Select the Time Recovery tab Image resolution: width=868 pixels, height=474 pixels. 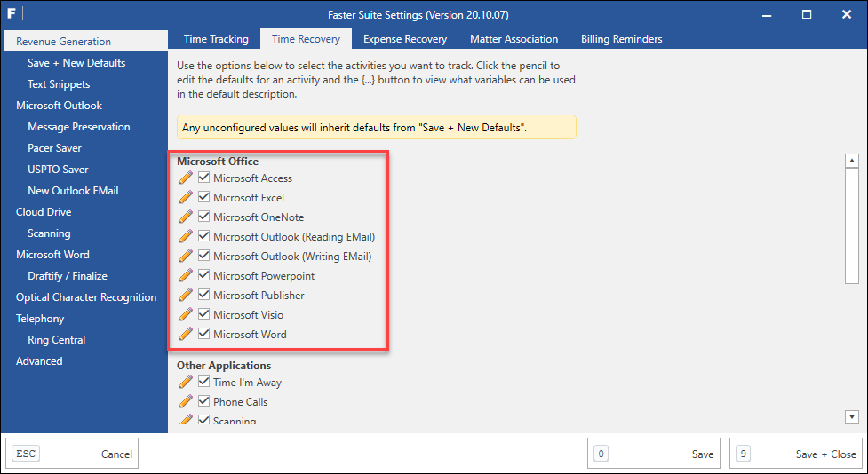(307, 39)
